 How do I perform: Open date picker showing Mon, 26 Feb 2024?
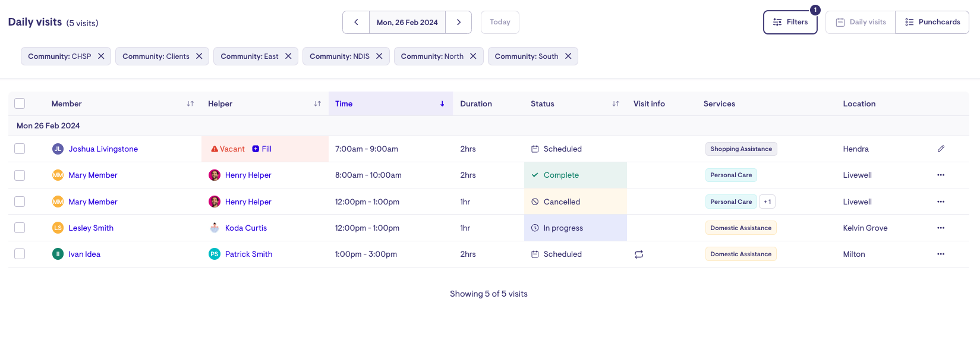407,23
